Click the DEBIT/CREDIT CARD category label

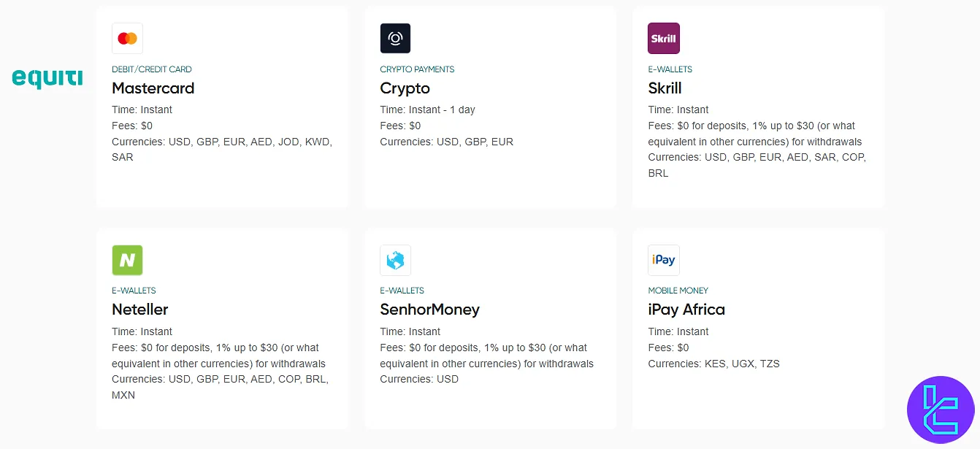[151, 69]
